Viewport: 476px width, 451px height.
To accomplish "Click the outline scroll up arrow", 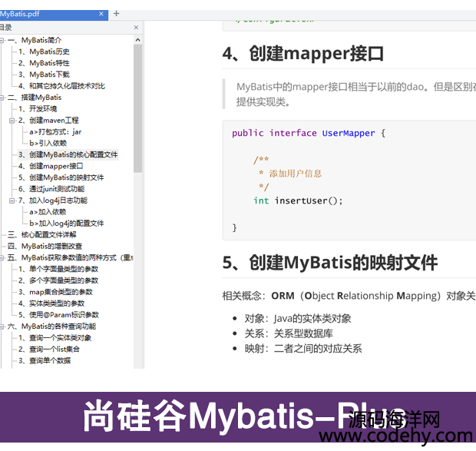I will [x=138, y=40].
